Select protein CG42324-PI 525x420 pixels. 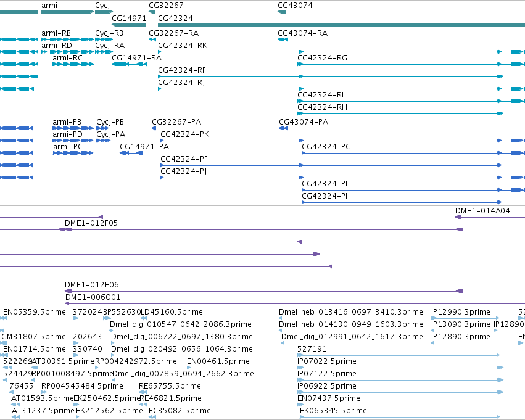[x=325, y=184]
